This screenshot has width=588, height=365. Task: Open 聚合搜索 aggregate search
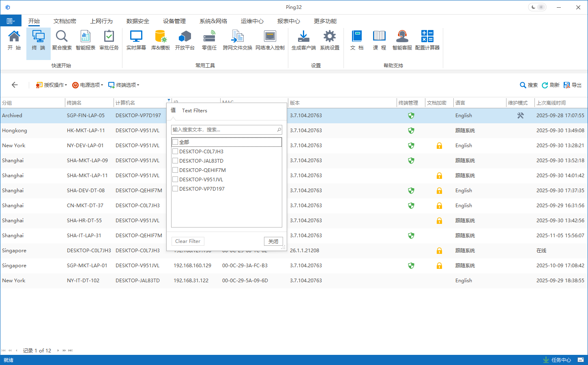click(62, 40)
